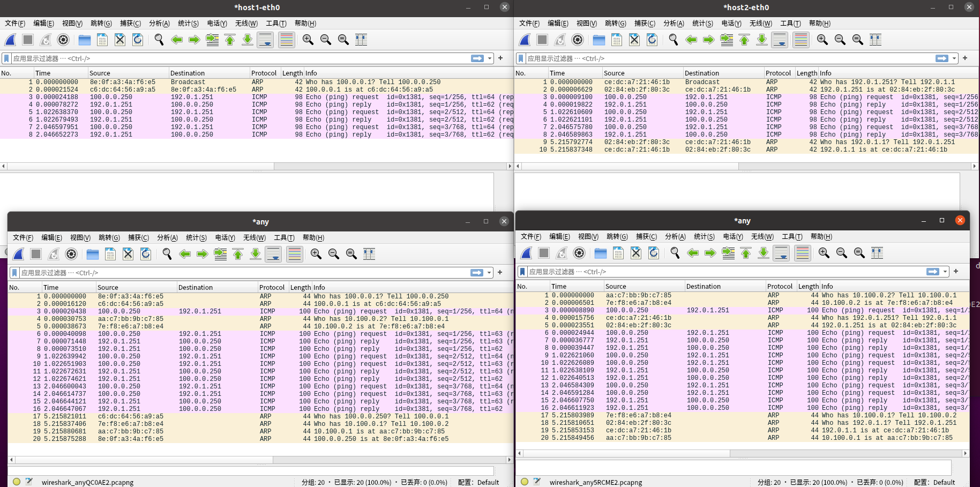Go to last packet in host2-eth0 window

point(762,40)
